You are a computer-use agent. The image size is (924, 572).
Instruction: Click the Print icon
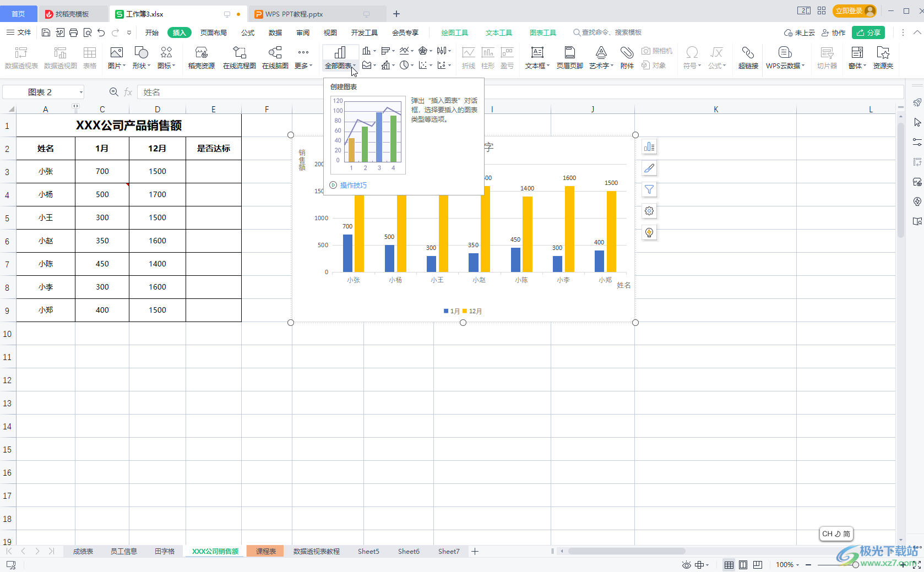pyautogui.click(x=74, y=32)
